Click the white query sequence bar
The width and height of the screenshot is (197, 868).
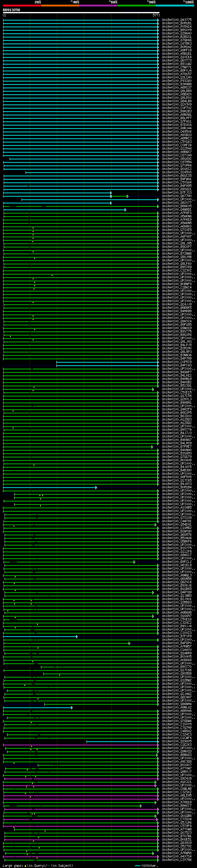(x=81, y=12)
